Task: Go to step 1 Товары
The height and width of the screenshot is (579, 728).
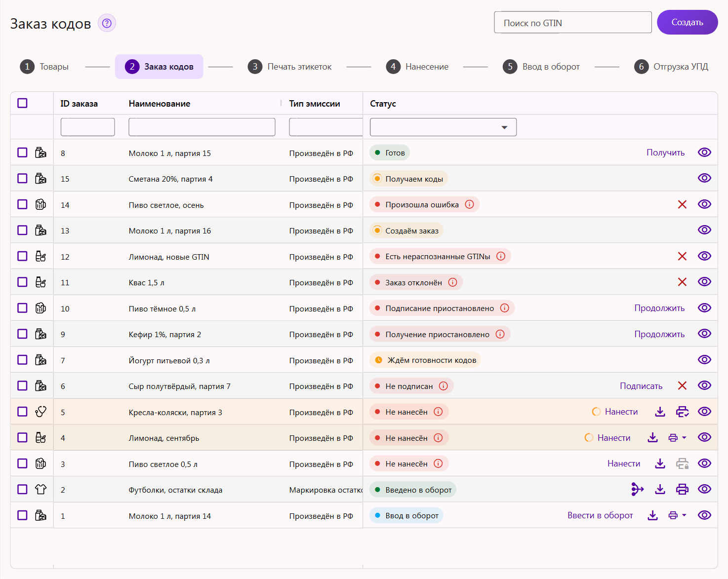Action: [x=44, y=67]
